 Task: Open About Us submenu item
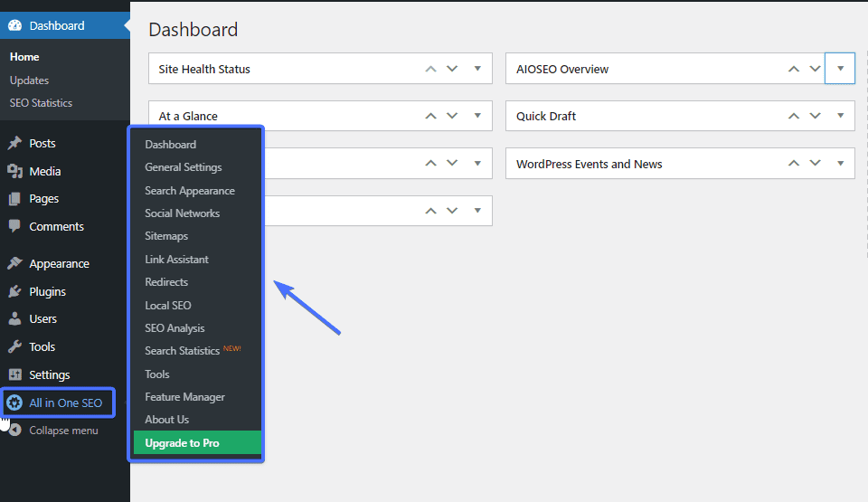tap(167, 420)
